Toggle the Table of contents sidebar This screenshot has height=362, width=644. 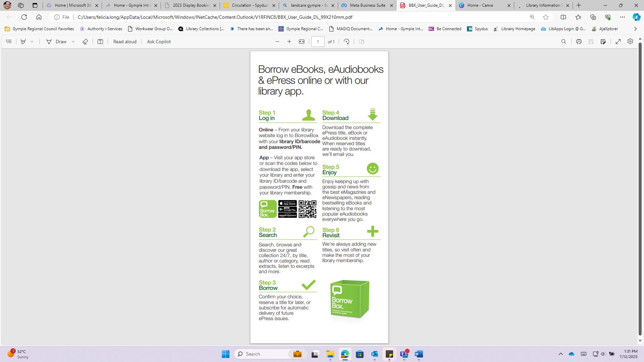point(9,42)
